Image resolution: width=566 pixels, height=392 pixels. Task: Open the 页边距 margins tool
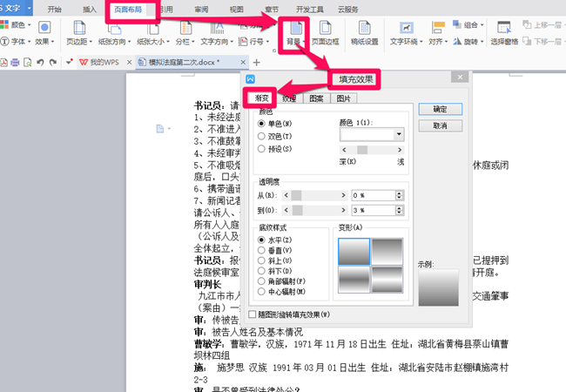79,33
